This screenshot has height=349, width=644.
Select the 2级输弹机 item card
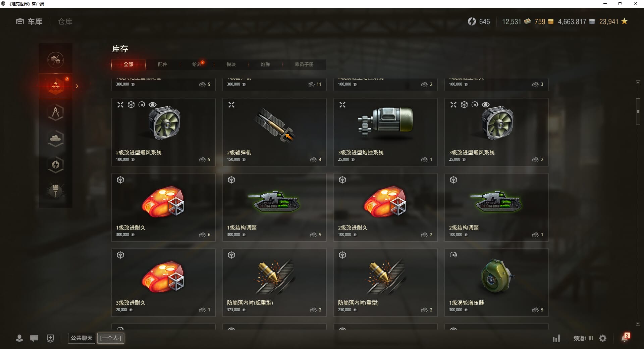pos(274,132)
